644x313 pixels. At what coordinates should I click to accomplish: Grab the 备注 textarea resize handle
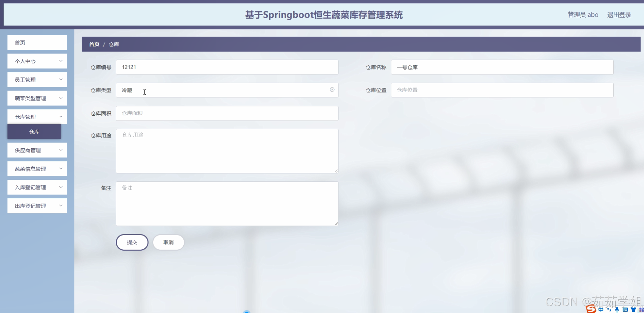336,224
